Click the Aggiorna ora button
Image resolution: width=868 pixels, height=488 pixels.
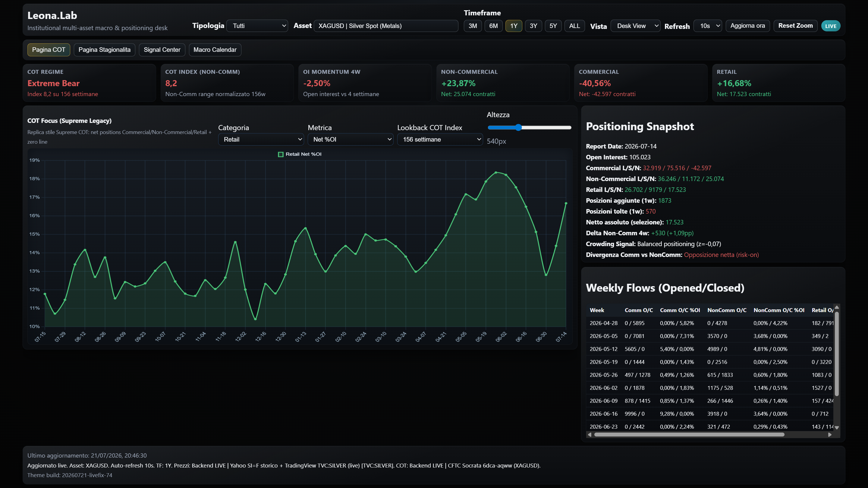(x=747, y=26)
